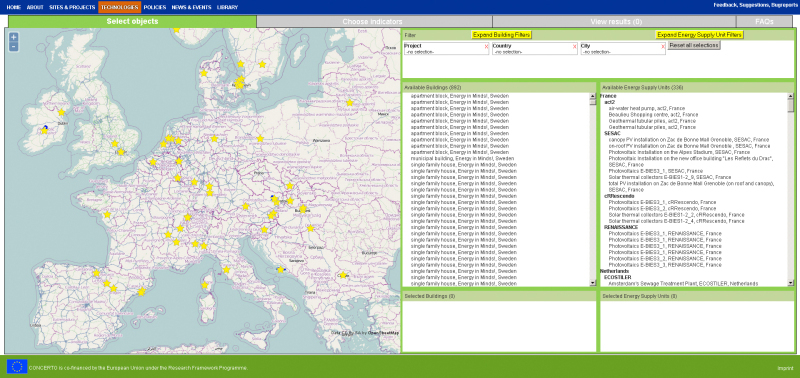The image size is (800, 378).
Task: Switch to Select objects tab
Action: coord(133,21)
